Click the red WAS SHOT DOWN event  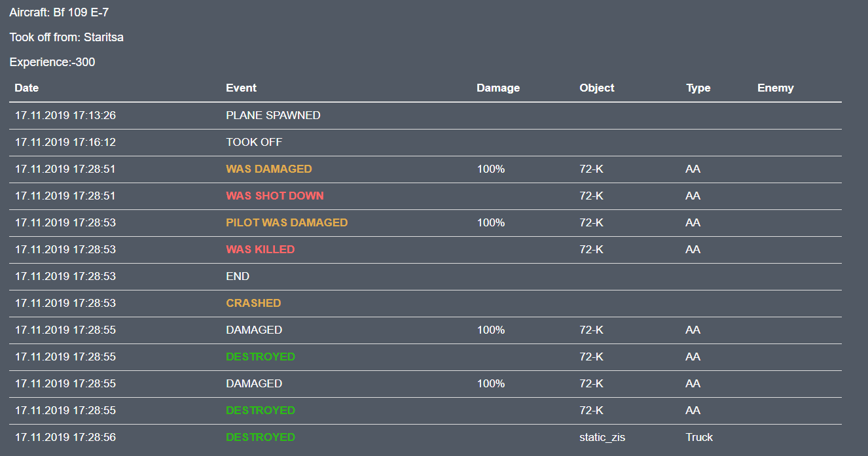pyautogui.click(x=275, y=196)
